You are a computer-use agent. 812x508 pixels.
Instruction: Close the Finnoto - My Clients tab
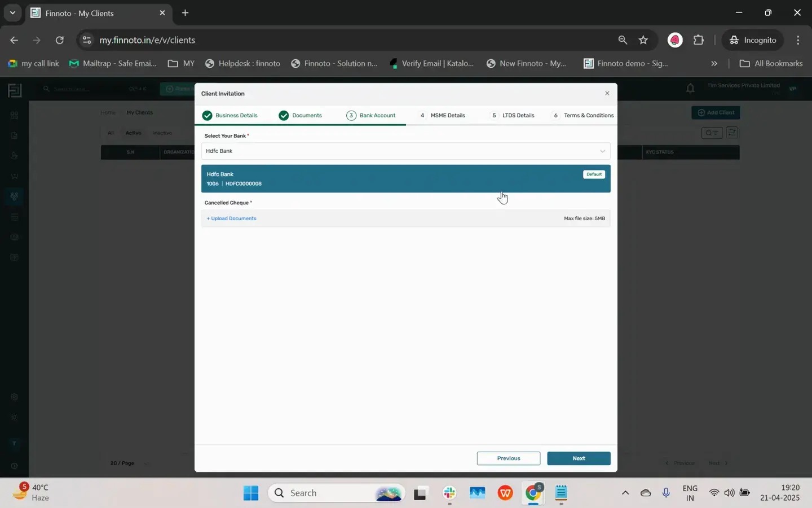click(162, 13)
